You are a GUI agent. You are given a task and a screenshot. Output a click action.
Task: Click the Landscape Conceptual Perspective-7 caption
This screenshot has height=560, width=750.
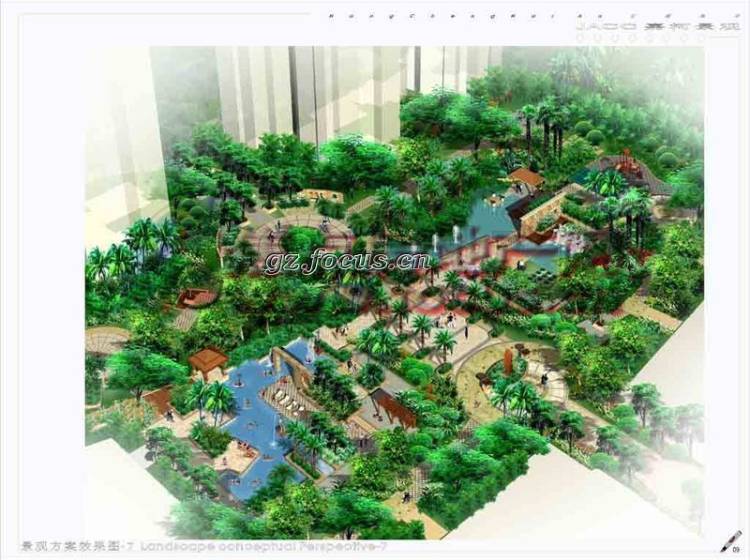tap(264, 549)
